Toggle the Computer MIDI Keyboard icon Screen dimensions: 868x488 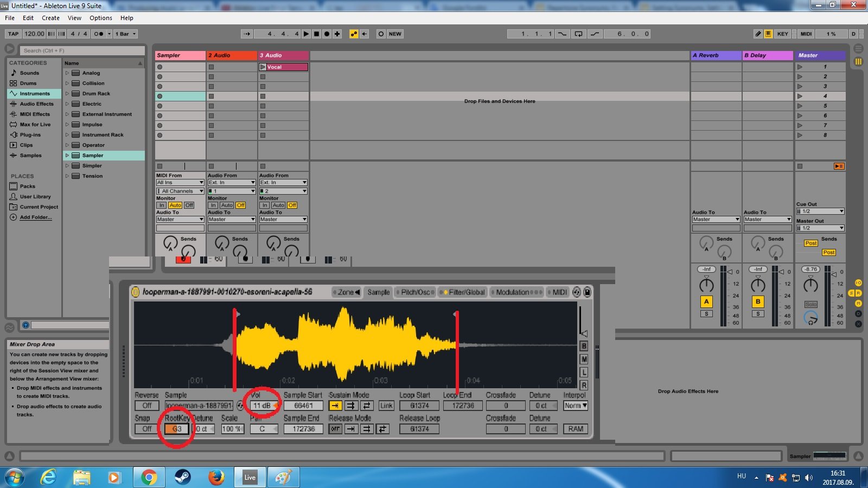(768, 34)
